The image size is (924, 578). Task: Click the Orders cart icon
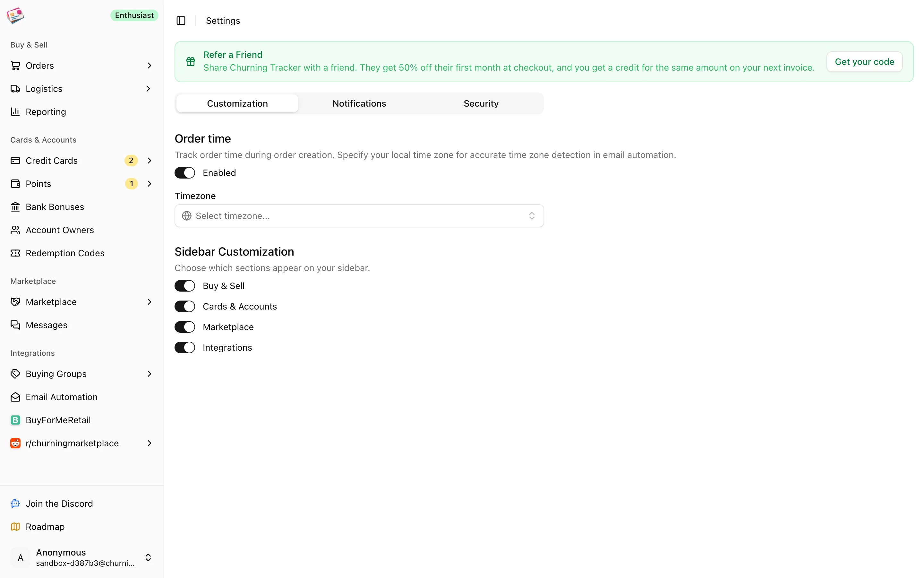point(15,66)
